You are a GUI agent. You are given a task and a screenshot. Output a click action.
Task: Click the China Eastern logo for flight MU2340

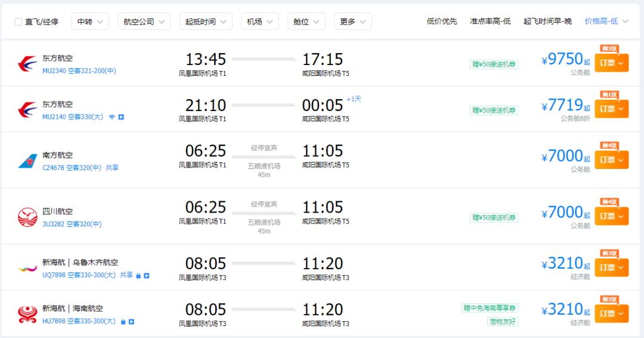coord(27,64)
